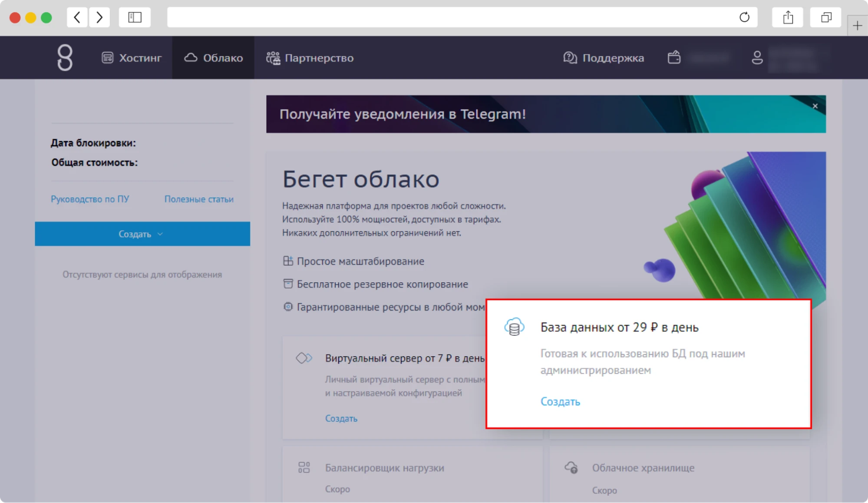
Task: Click the Облачное хранилище cloud upload icon
Action: pyautogui.click(x=571, y=467)
